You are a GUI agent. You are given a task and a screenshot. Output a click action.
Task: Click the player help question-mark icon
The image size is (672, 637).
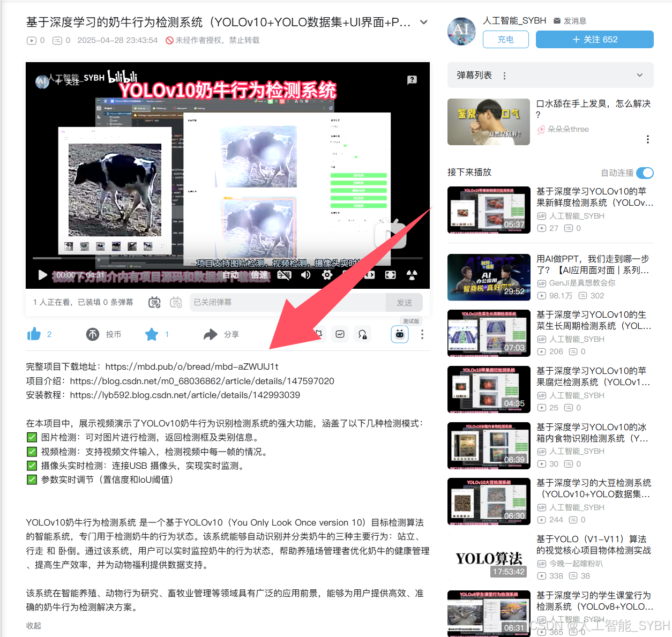412,80
